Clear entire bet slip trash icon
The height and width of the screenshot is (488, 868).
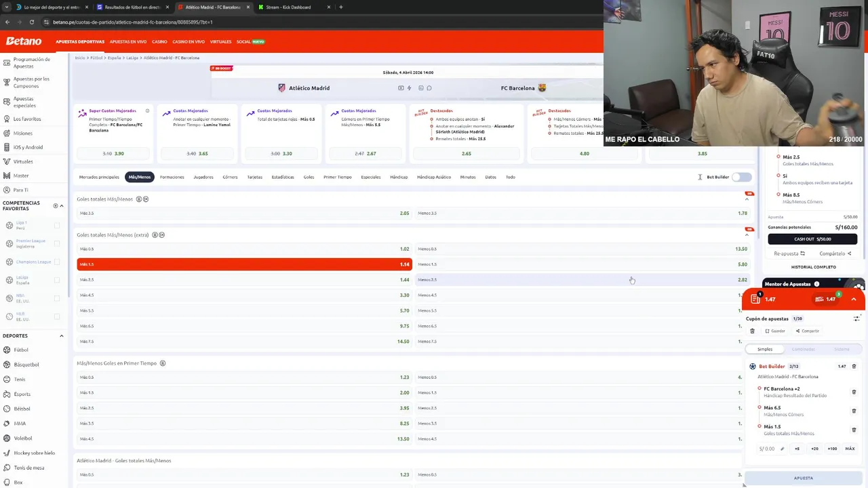pyautogui.click(x=752, y=331)
